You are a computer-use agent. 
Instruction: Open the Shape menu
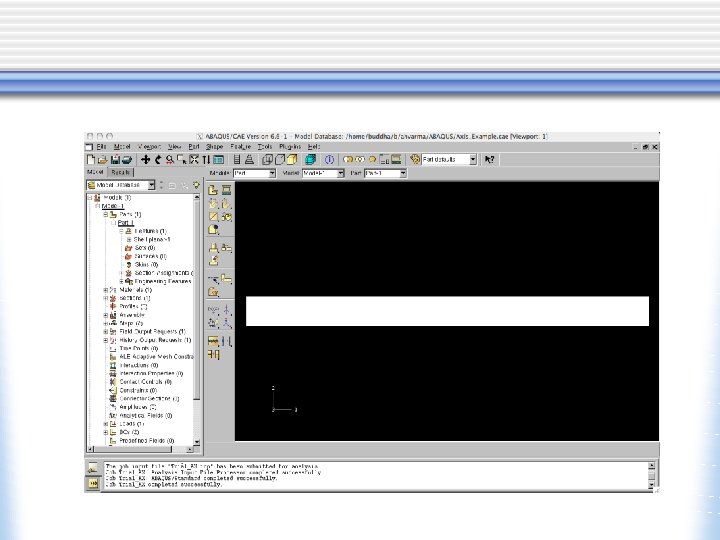coord(214,146)
